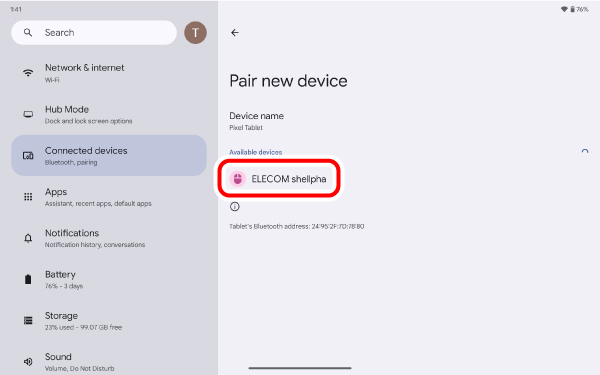Click the Battery icon in settings list

click(x=28, y=279)
